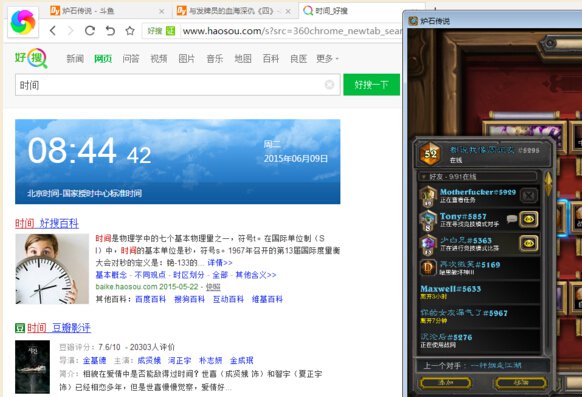The height and width of the screenshot is (397, 582).
Task: Bookmark the page with the star icon
Action: (x=130, y=30)
